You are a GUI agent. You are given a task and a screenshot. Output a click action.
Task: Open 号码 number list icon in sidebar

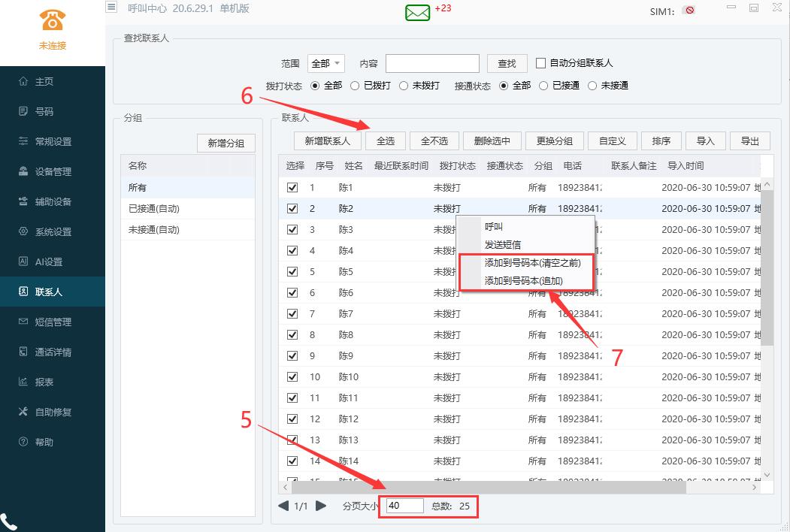click(x=23, y=111)
